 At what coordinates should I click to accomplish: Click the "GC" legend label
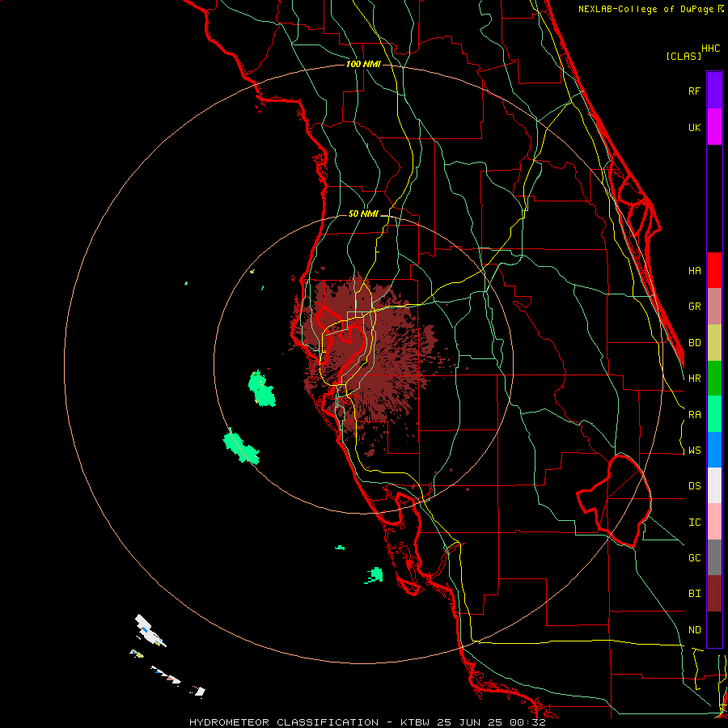point(694,558)
